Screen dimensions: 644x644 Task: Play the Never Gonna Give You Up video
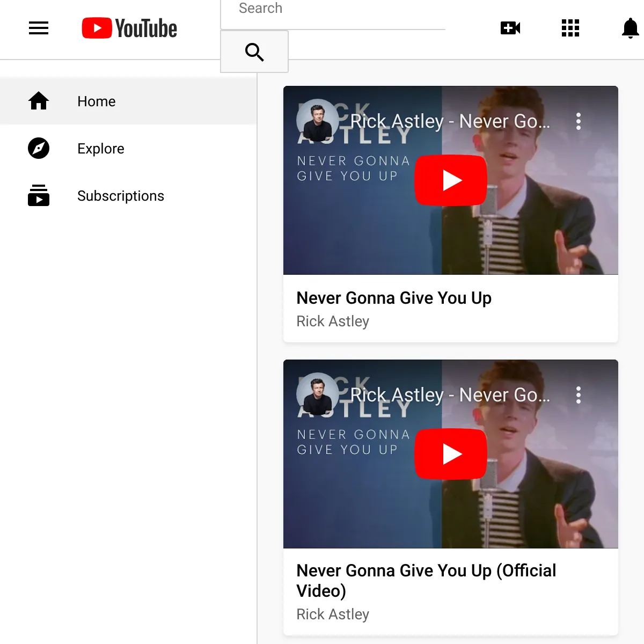(451, 180)
